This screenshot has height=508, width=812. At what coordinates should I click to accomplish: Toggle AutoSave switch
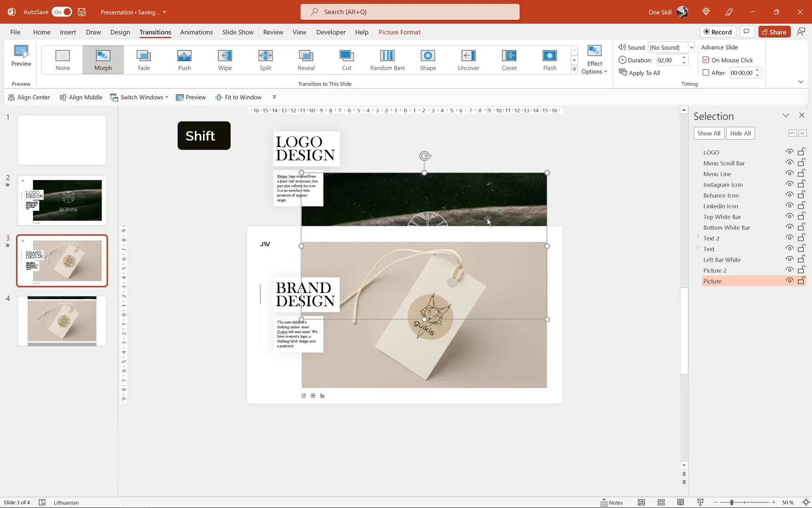click(62, 12)
